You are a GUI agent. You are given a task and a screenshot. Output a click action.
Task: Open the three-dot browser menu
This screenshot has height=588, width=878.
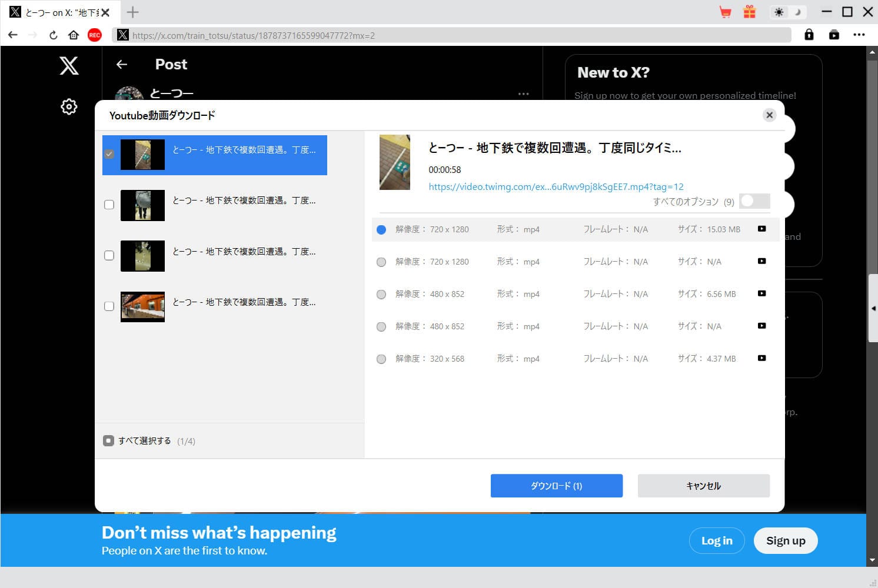click(x=859, y=35)
